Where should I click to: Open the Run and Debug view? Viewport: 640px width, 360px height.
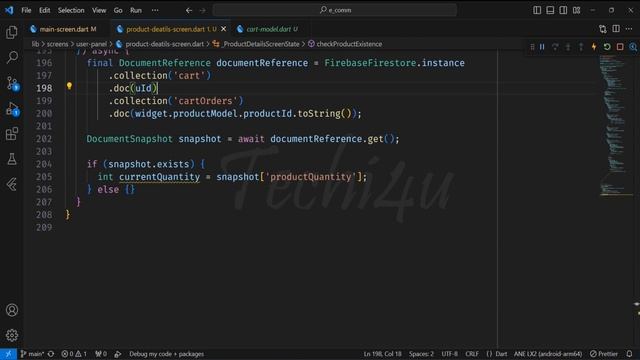tap(12, 109)
